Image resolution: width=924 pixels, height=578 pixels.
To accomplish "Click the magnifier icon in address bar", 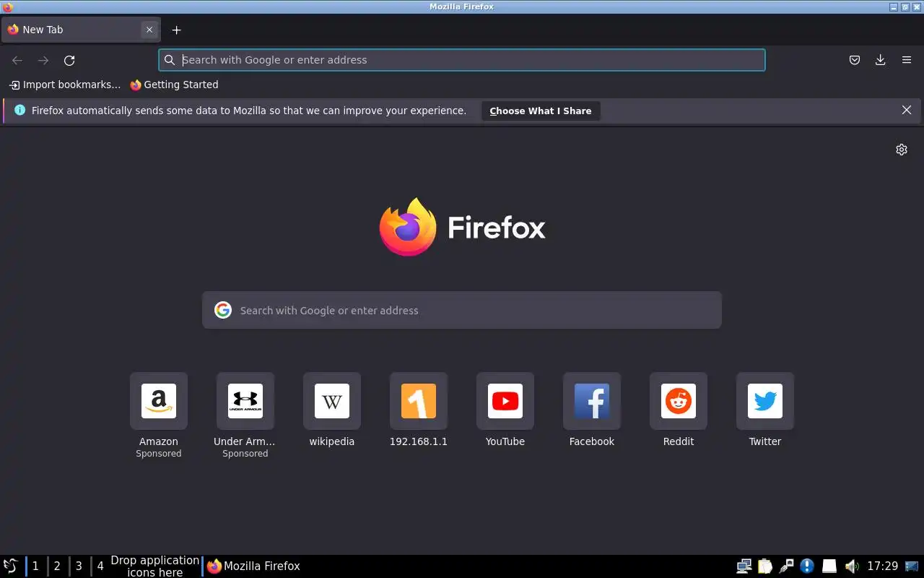I will click(x=170, y=60).
